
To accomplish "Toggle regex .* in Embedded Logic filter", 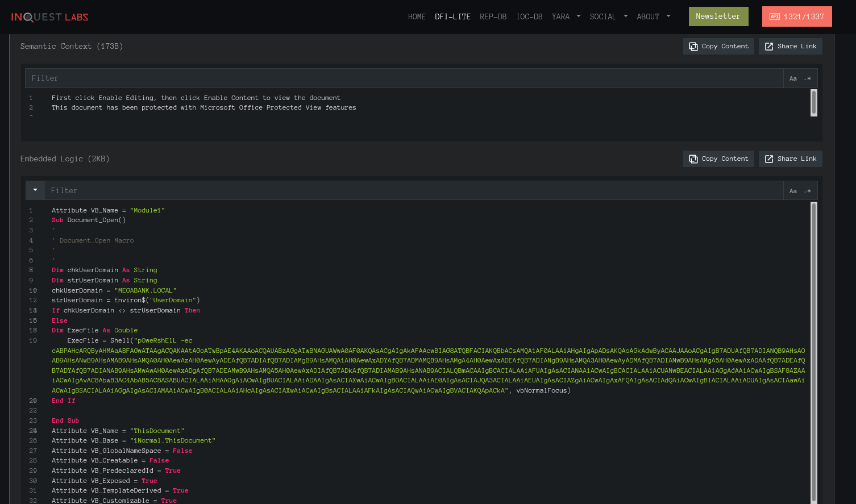I will [x=808, y=191].
